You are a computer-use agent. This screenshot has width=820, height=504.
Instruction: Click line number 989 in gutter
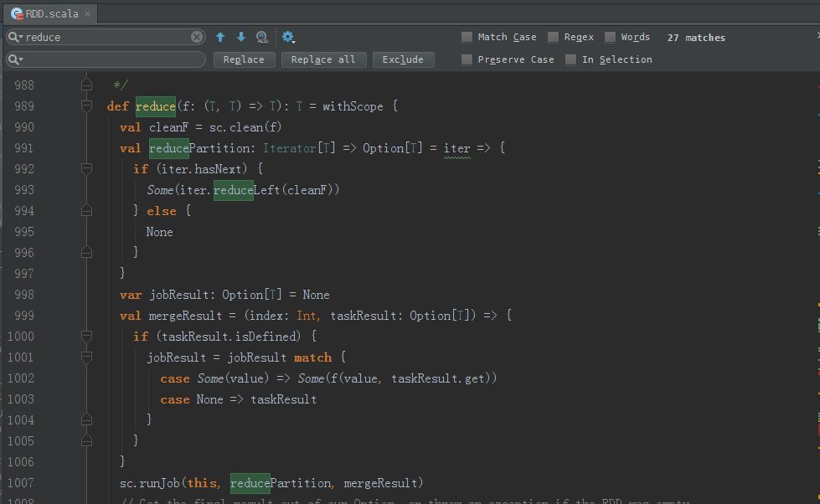[24, 106]
